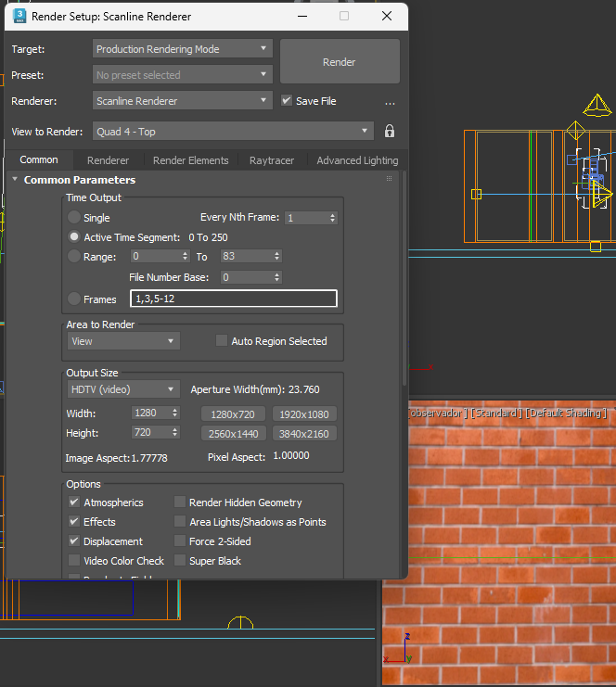Open the Raytracer tab
Image resolution: width=616 pixels, height=687 pixels.
coord(272,160)
